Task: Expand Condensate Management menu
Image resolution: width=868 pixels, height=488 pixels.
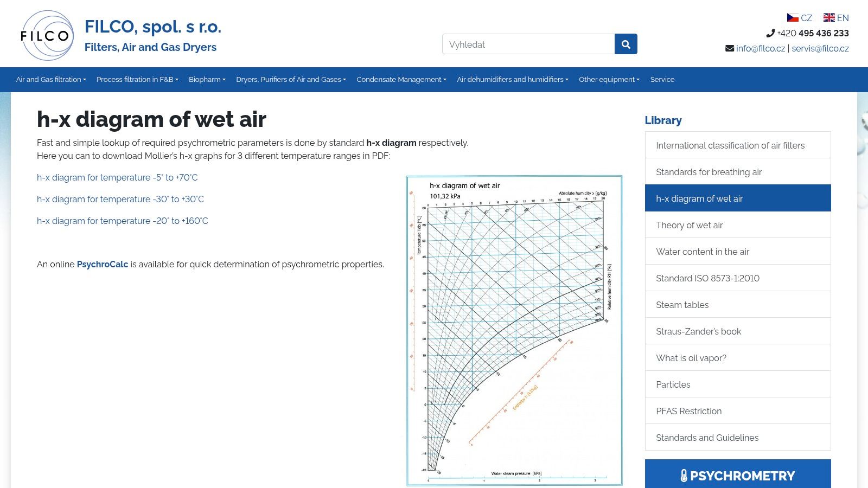Action: pyautogui.click(x=401, y=79)
